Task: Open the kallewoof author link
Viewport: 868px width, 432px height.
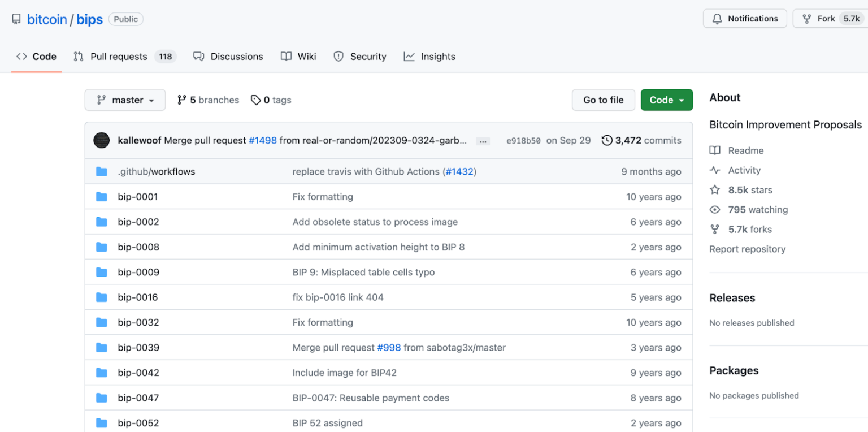Action: (140, 140)
